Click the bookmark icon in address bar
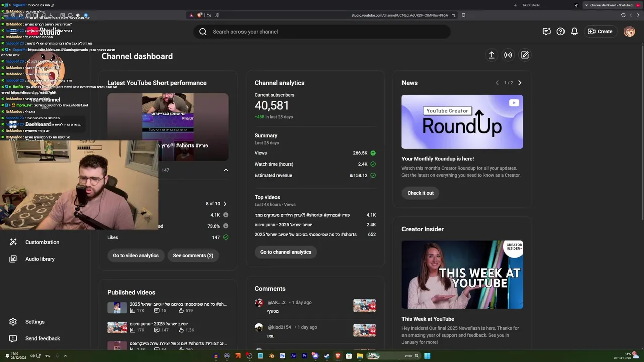The width and height of the screenshot is (644, 362). tap(463, 15)
